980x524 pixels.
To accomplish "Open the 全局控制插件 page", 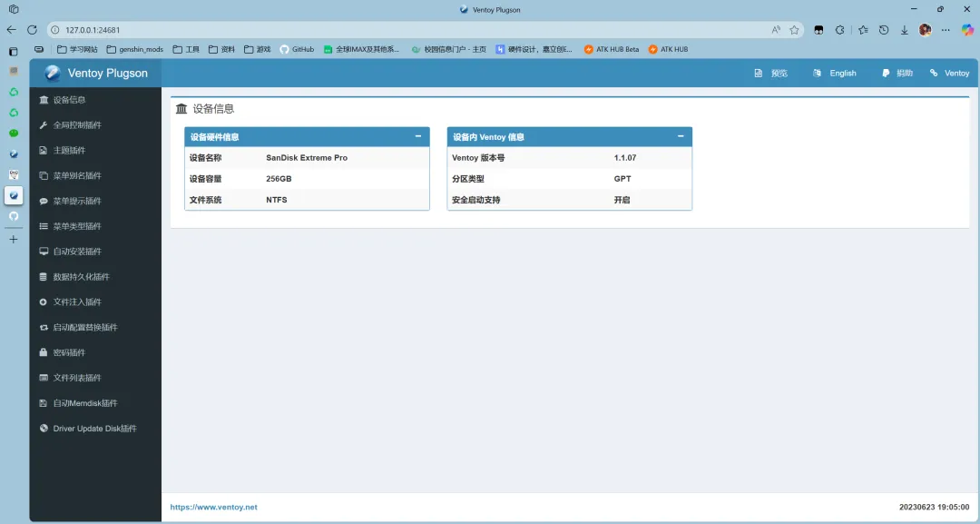I will tap(95, 125).
